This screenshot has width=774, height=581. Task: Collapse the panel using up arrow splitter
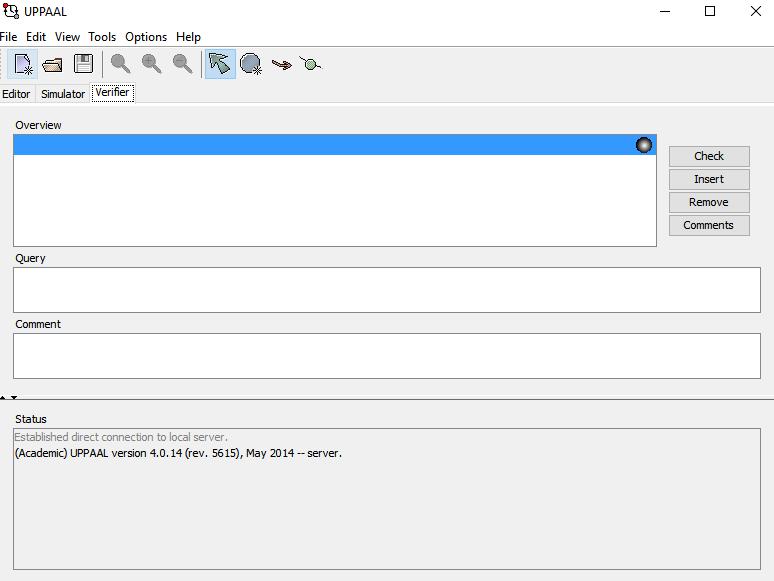(x=3, y=397)
